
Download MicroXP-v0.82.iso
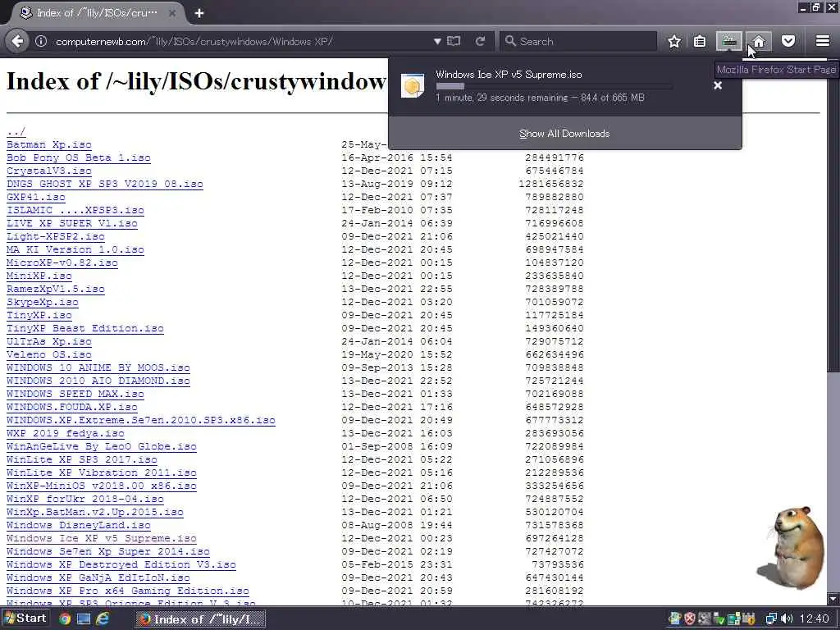(x=62, y=262)
